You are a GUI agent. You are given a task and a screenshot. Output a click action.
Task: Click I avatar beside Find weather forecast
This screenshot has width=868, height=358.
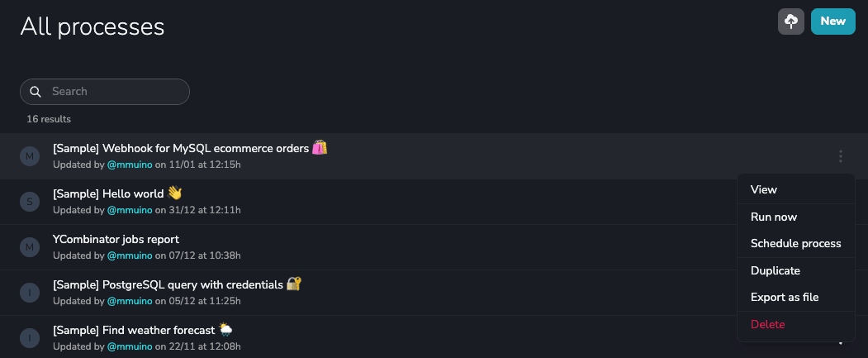(30, 338)
